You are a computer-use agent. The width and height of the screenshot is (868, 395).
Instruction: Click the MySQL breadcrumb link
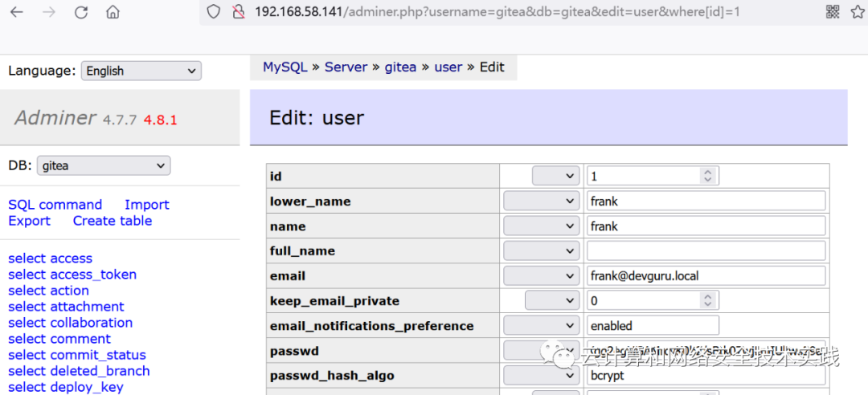285,67
